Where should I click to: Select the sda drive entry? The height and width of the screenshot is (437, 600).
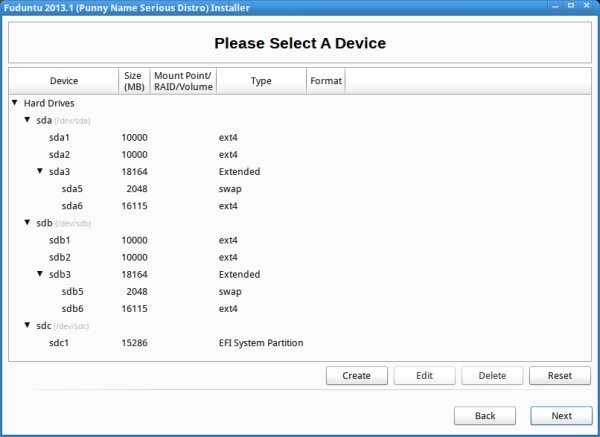[x=300, y=120]
